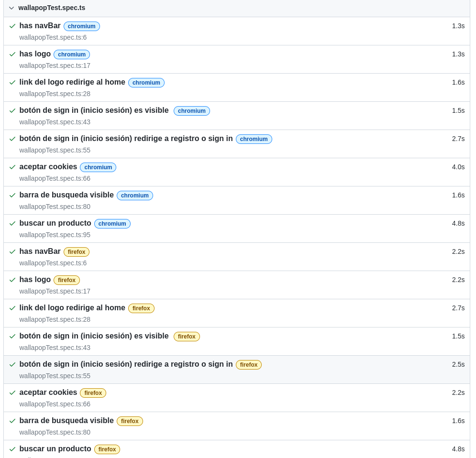This screenshot has width=476, height=458.
Task: Click firefox badge on sign in es visible test
Action: [187, 337]
